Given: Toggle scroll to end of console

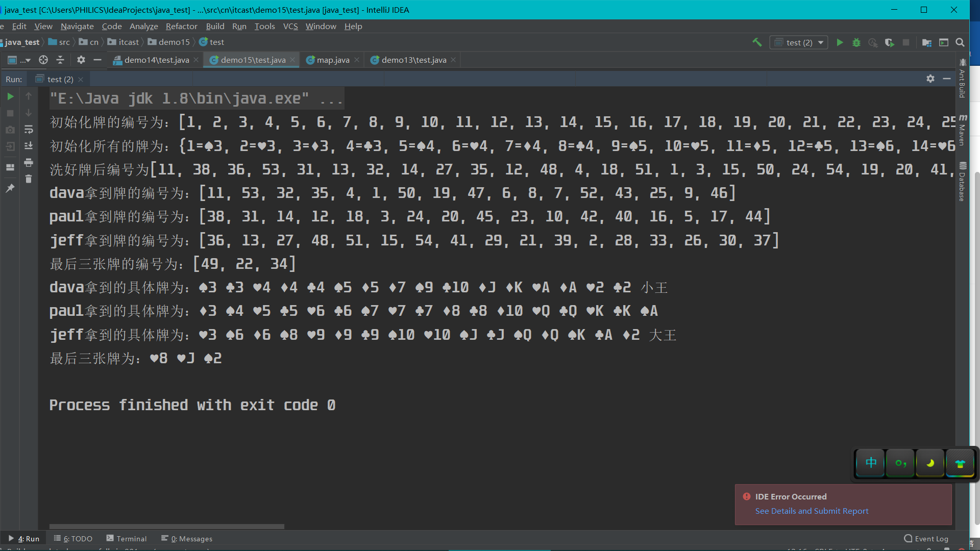Looking at the screenshot, I should click(29, 146).
